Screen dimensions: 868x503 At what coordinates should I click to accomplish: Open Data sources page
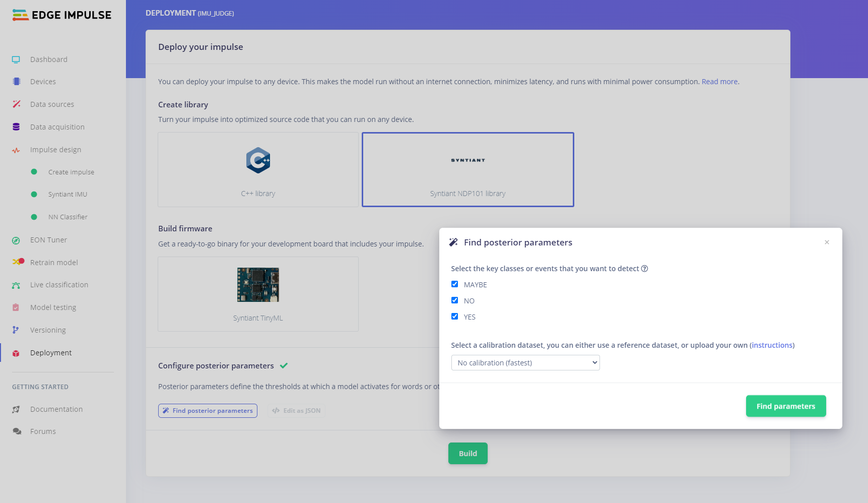[x=52, y=104]
